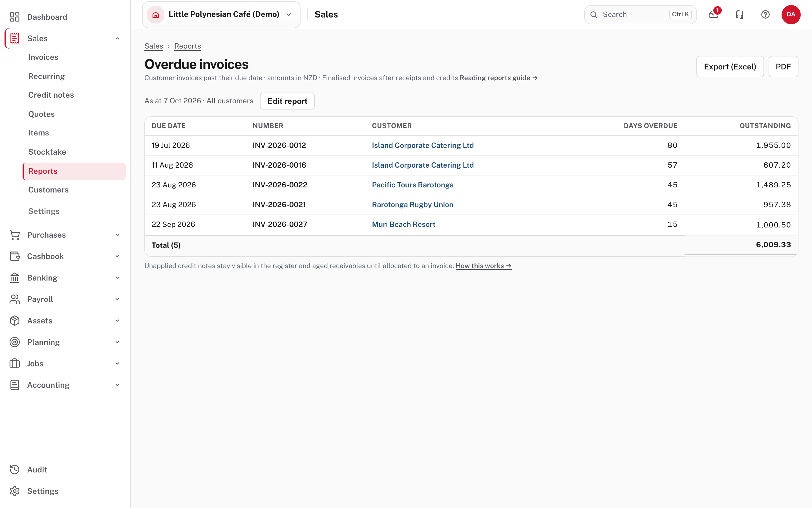Click the Assets box icon
The image size is (812, 508).
pyautogui.click(x=14, y=321)
